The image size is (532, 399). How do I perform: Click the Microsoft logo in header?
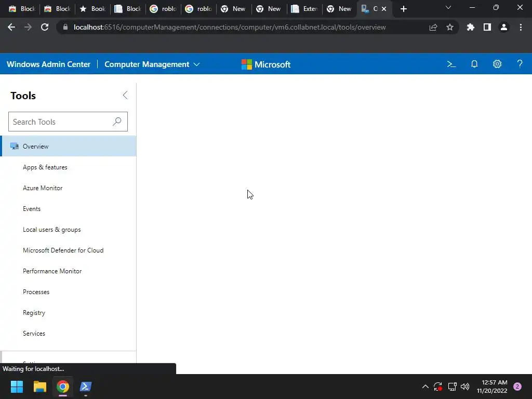[265, 64]
